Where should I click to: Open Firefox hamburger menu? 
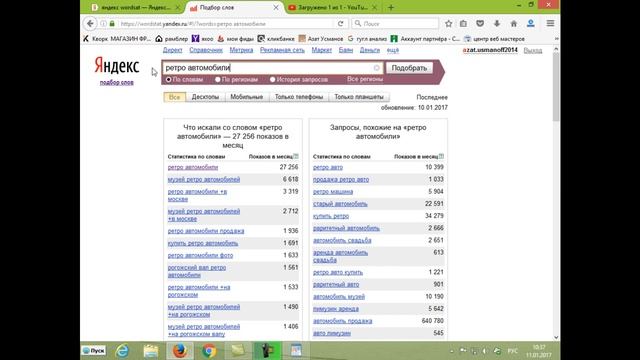550,24
